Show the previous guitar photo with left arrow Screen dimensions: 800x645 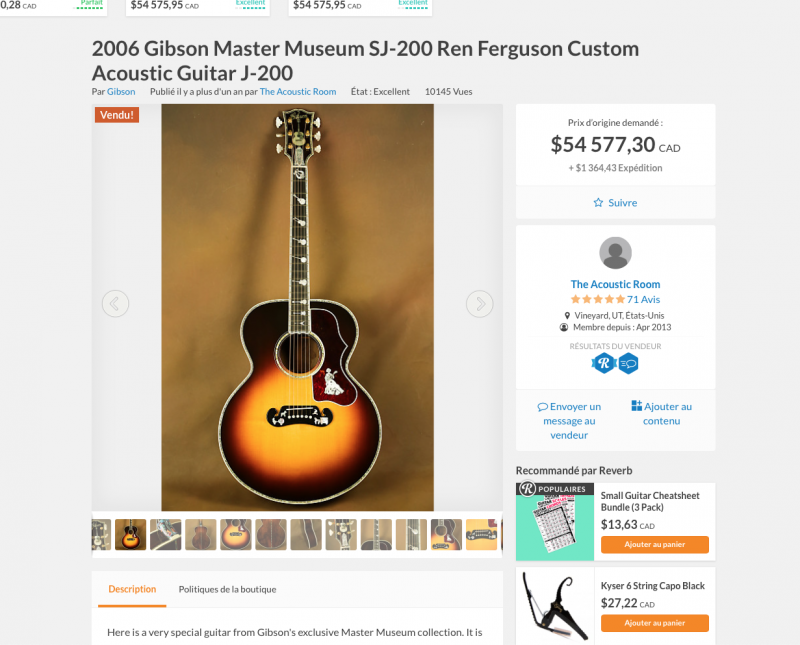(x=115, y=304)
